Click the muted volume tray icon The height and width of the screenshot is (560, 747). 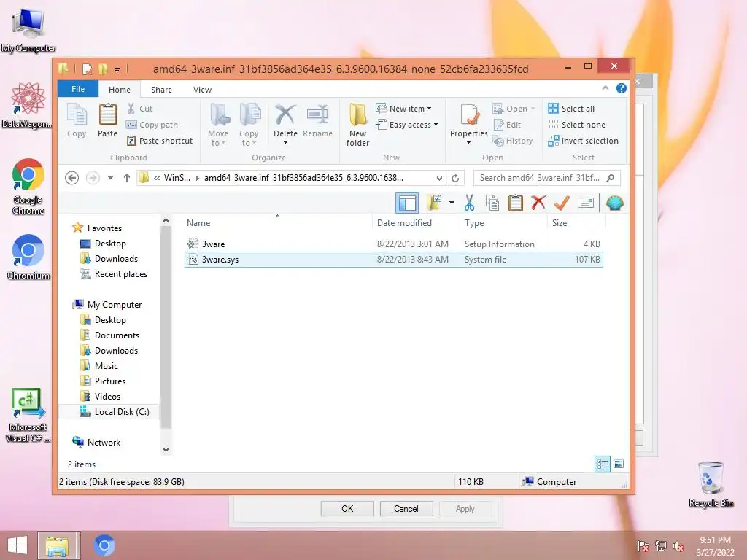(x=678, y=546)
